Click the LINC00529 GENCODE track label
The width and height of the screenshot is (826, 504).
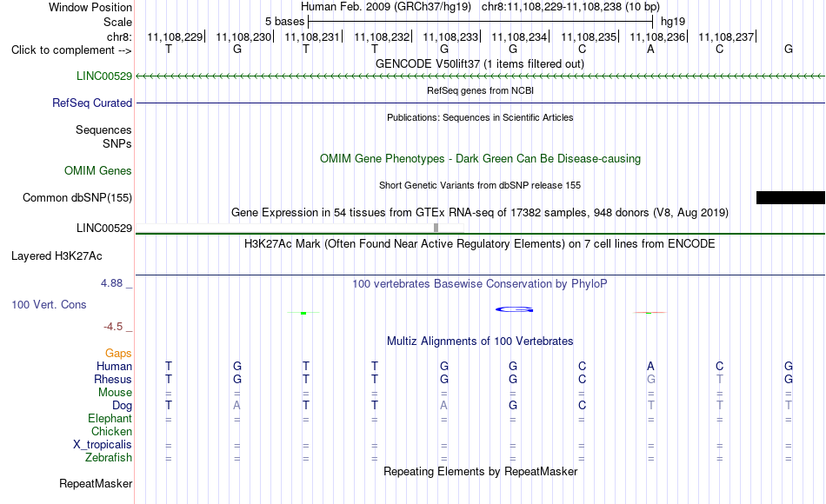(x=103, y=76)
